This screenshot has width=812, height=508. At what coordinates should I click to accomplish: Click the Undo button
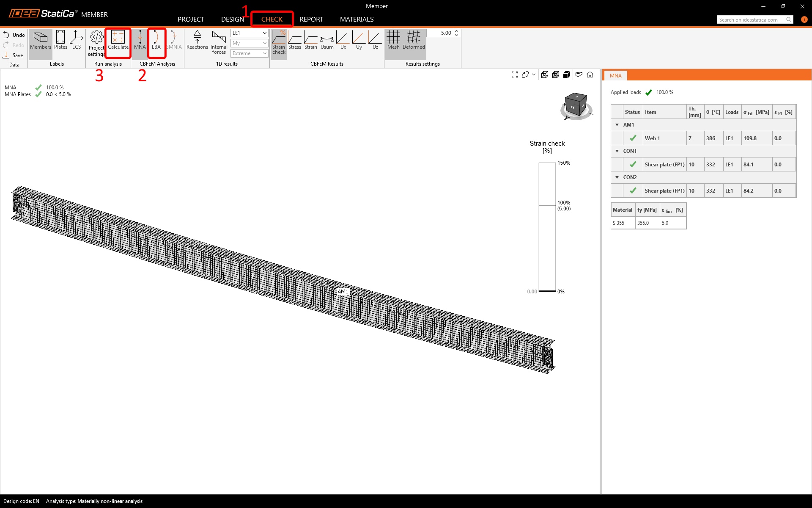point(14,35)
